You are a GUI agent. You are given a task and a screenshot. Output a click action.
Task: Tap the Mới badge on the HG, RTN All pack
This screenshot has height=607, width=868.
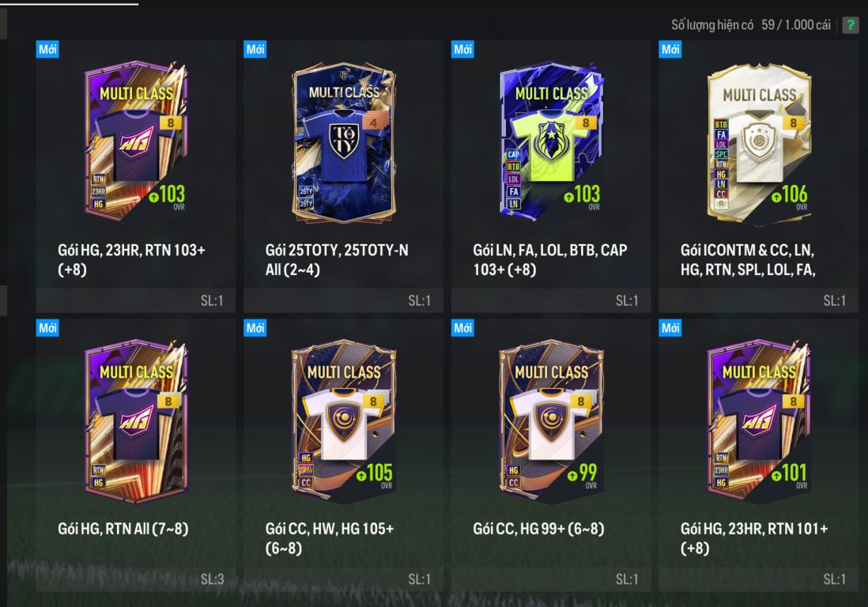tap(47, 327)
